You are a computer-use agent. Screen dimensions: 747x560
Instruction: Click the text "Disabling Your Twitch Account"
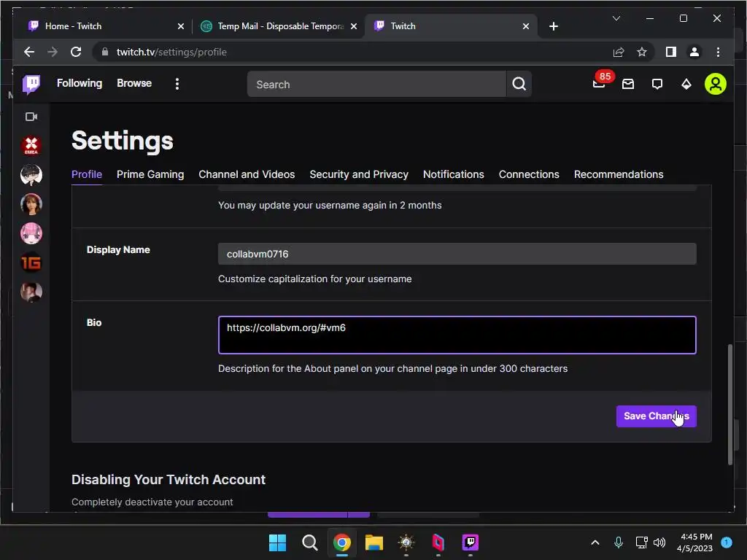pos(169,480)
